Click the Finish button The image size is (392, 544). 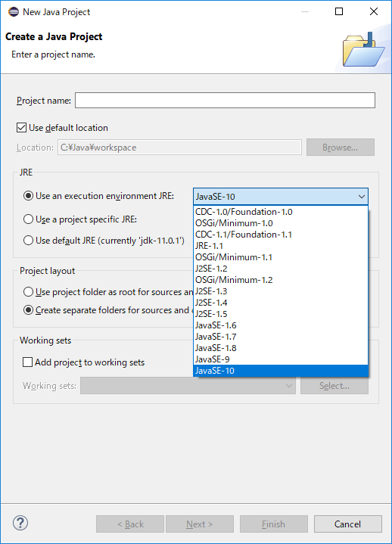click(x=274, y=524)
